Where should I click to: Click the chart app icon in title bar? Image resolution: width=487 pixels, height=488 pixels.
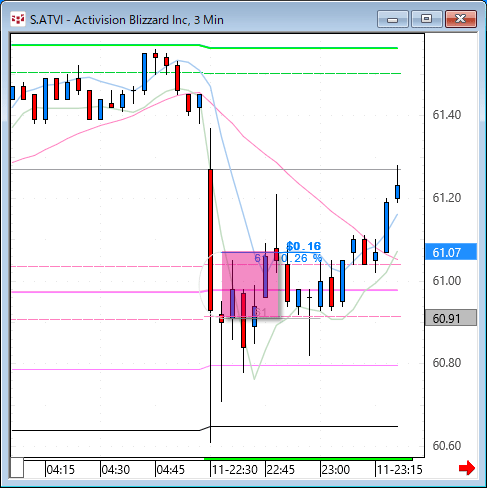point(18,20)
